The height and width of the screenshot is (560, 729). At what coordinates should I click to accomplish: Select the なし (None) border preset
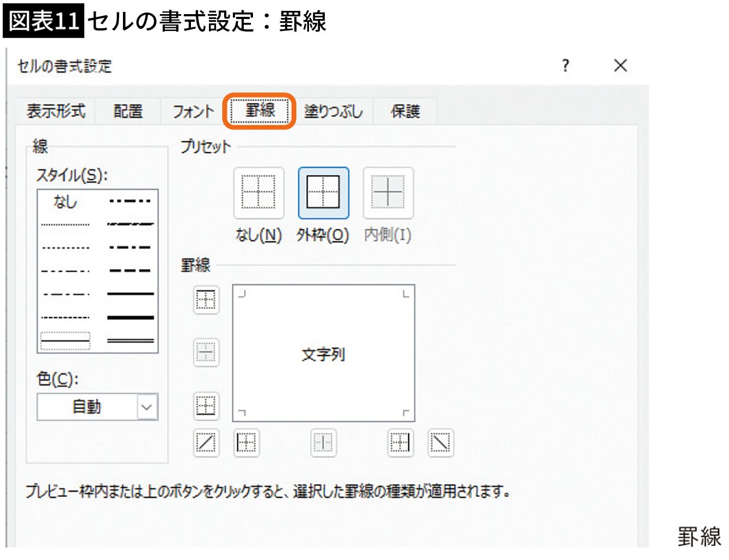pos(258,192)
